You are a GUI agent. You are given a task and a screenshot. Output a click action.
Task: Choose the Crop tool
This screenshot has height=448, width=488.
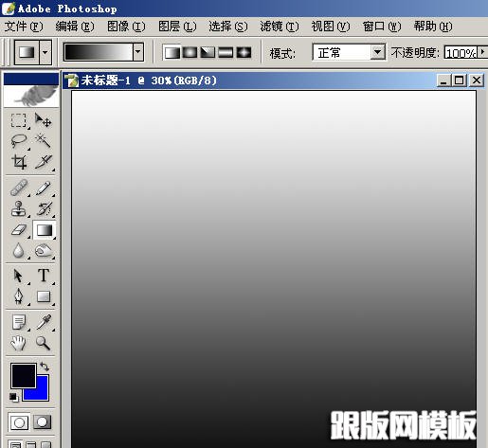tap(18, 162)
